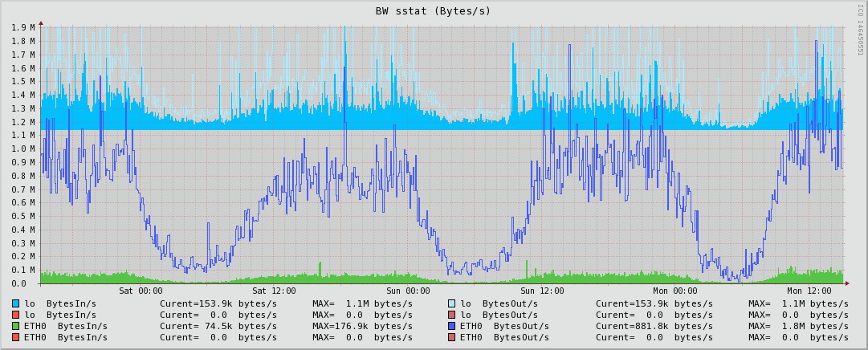Click the 'Curent= 74.5k bytes/s' value
Viewport: 868px width, 350px height.
click(x=218, y=326)
